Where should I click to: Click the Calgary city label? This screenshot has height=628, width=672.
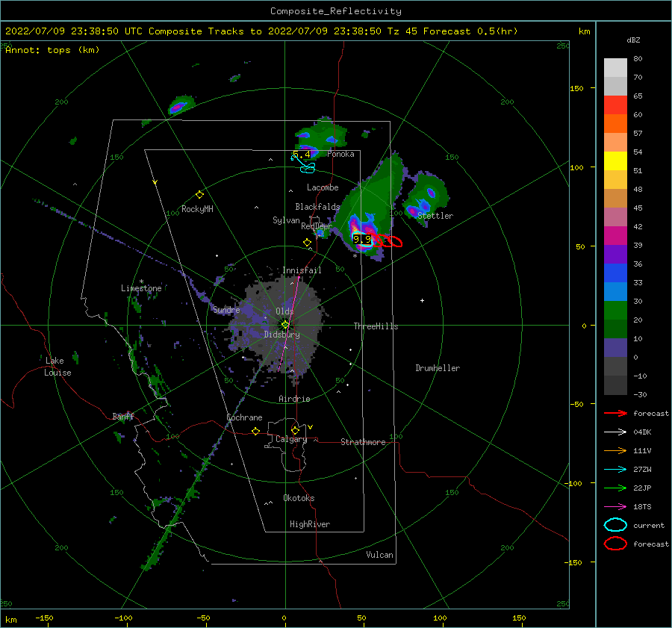[291, 439]
